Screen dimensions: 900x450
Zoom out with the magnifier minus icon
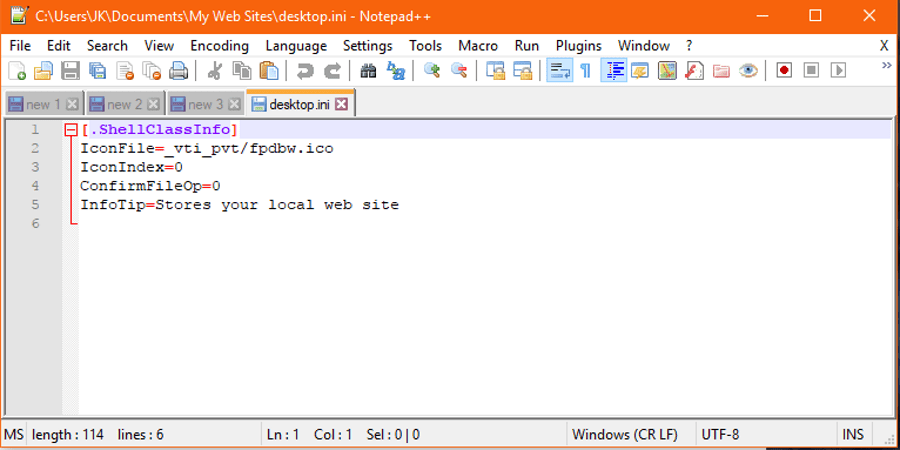(459, 71)
